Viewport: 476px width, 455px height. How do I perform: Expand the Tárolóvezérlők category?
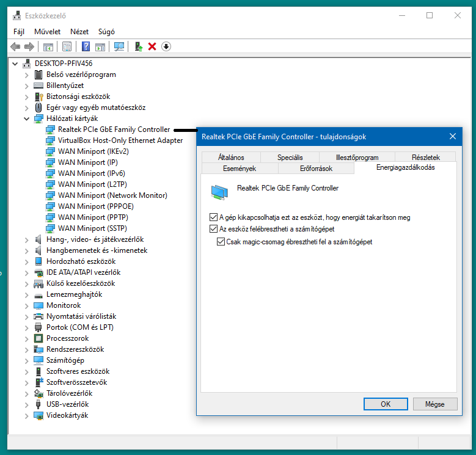[26, 394]
